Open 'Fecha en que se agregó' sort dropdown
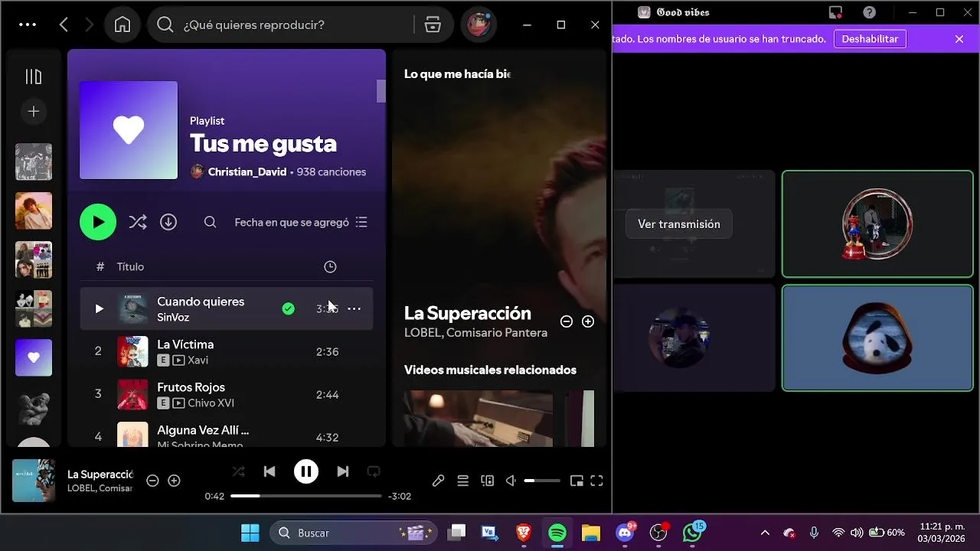The width and height of the screenshot is (980, 551). click(x=301, y=222)
